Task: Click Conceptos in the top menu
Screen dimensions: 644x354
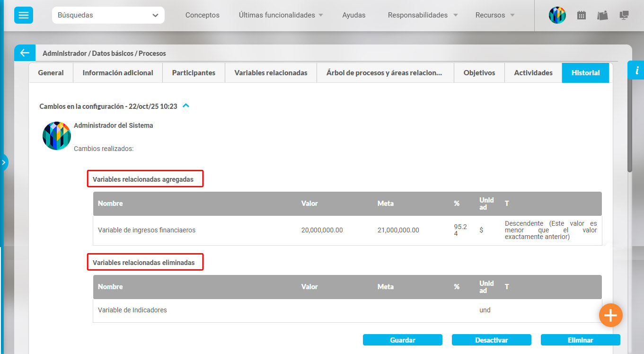Action: (202, 15)
